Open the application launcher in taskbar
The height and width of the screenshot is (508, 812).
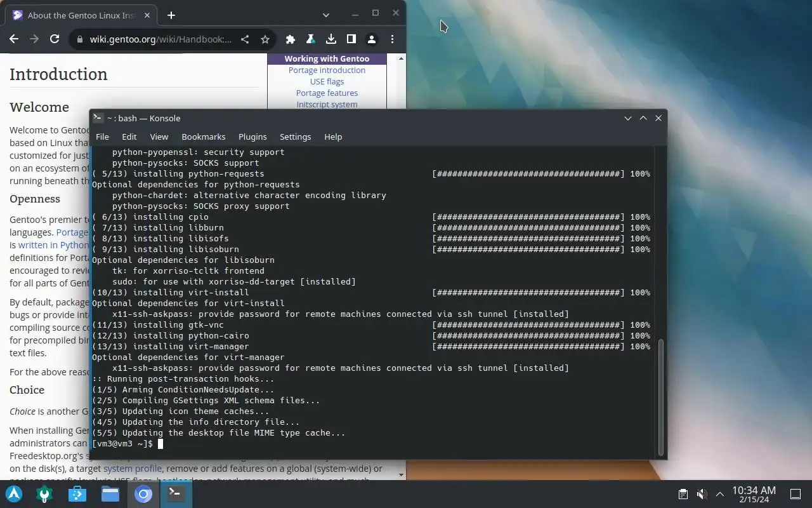tap(14, 494)
